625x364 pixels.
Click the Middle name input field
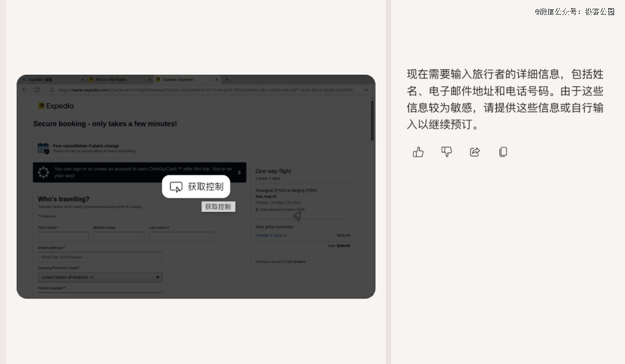pos(119,237)
